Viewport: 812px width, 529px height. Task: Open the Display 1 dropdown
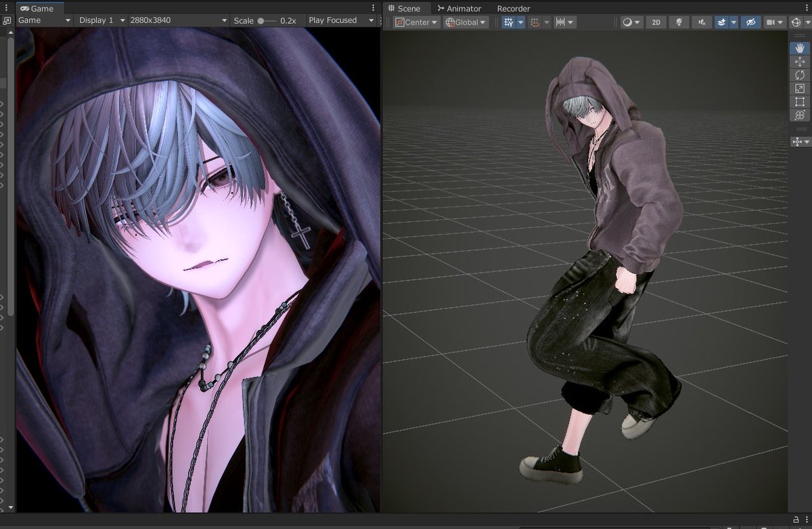(x=101, y=20)
